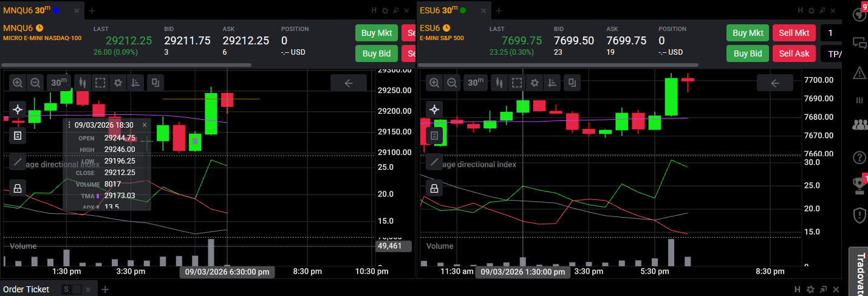Open the warning triangle alerts in the sidebar
The width and height of the screenshot is (868, 296).
[859, 73]
